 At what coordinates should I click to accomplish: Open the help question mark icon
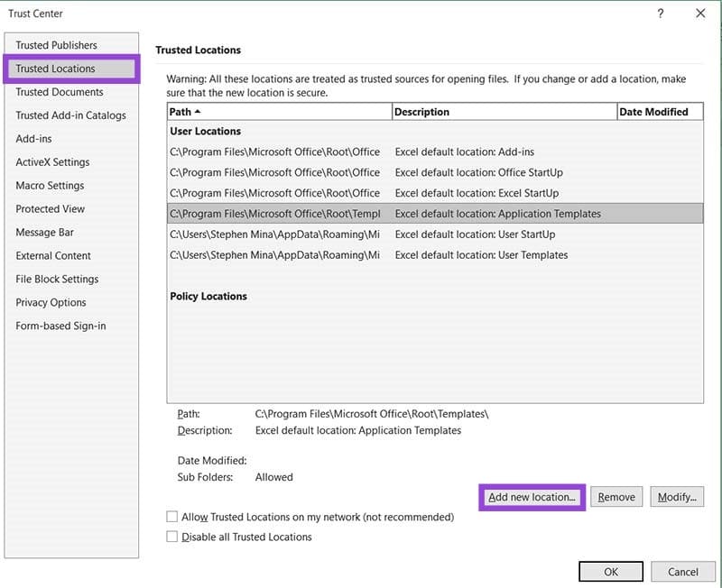coord(661,14)
